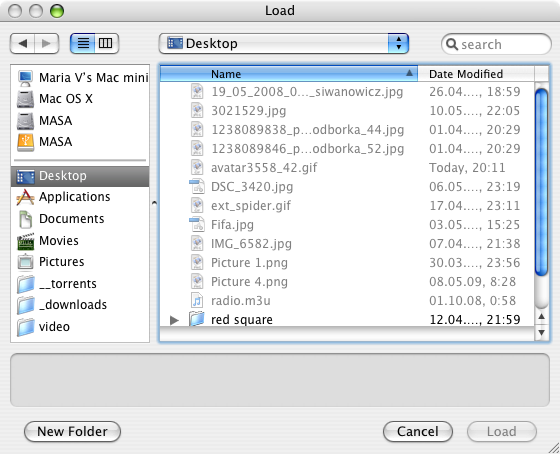The image size is (560, 454).
Task: Go back with the left arrow button
Action: pyautogui.click(x=22, y=44)
